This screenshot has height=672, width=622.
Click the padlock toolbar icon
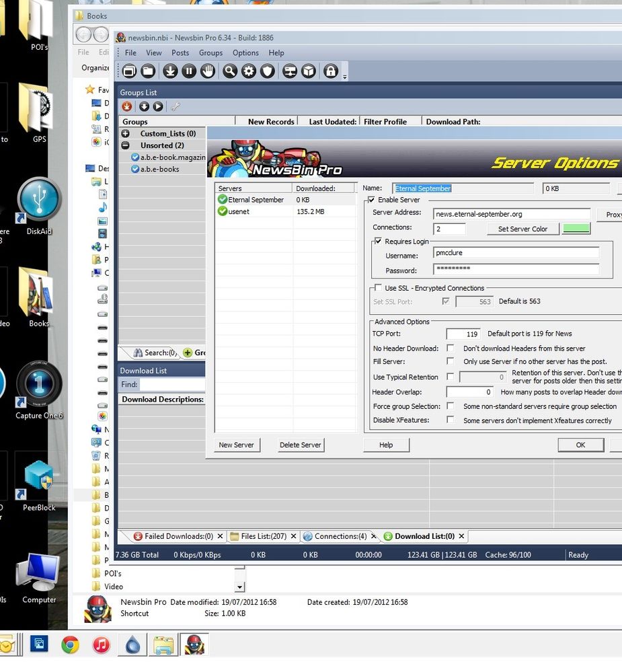click(331, 71)
